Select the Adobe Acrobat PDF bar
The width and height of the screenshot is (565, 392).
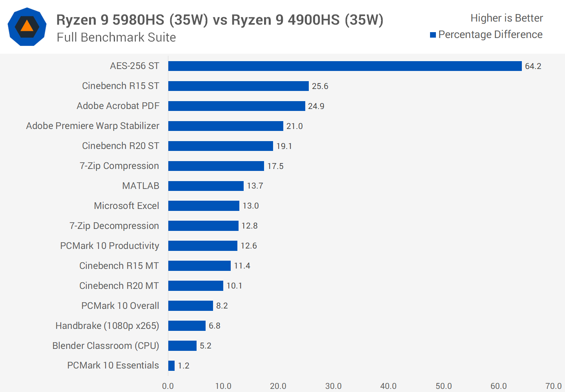tap(236, 106)
